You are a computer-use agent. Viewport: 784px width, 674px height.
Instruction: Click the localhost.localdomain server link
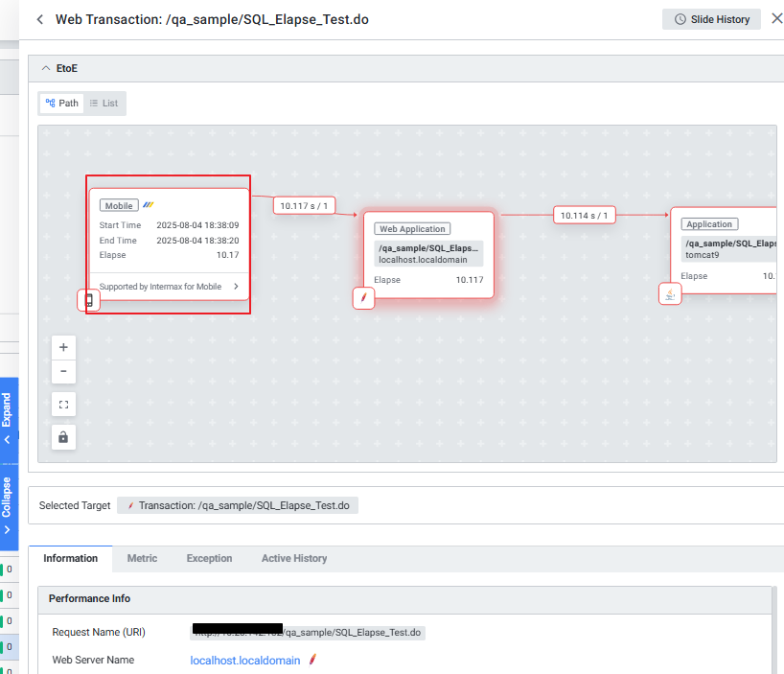coord(245,661)
